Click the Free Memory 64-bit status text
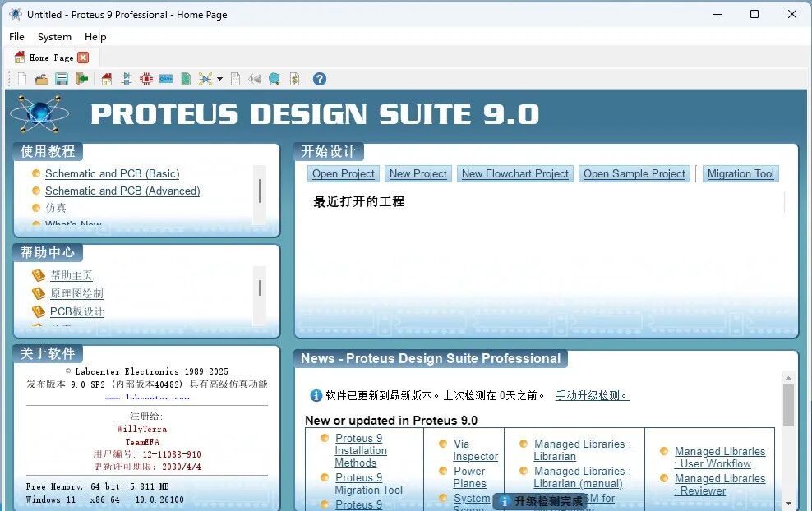 tap(97, 486)
